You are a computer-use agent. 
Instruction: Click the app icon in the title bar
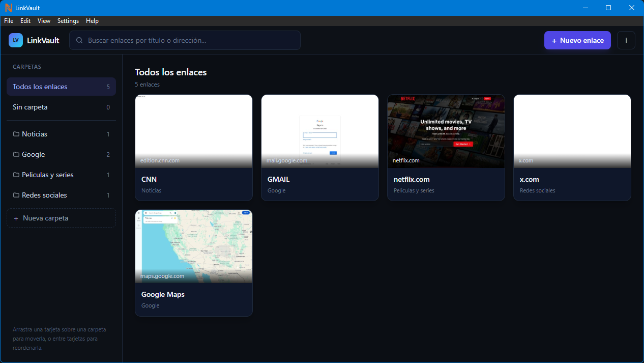pyautogui.click(x=8, y=8)
